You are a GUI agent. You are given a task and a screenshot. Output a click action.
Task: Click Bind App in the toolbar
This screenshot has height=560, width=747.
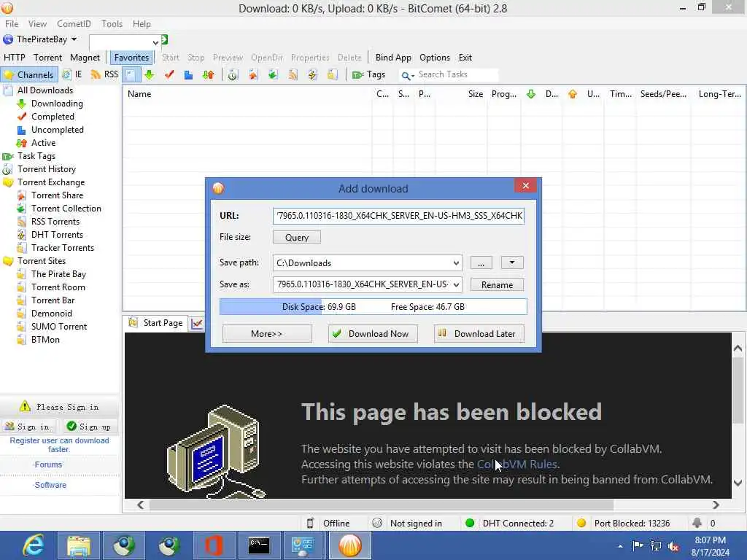(x=393, y=58)
